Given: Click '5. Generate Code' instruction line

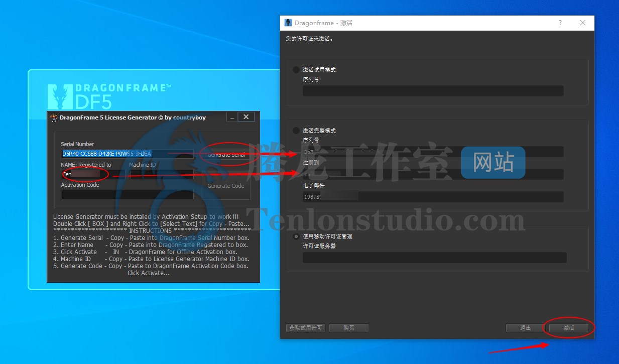Looking at the screenshot, I should [151, 266].
